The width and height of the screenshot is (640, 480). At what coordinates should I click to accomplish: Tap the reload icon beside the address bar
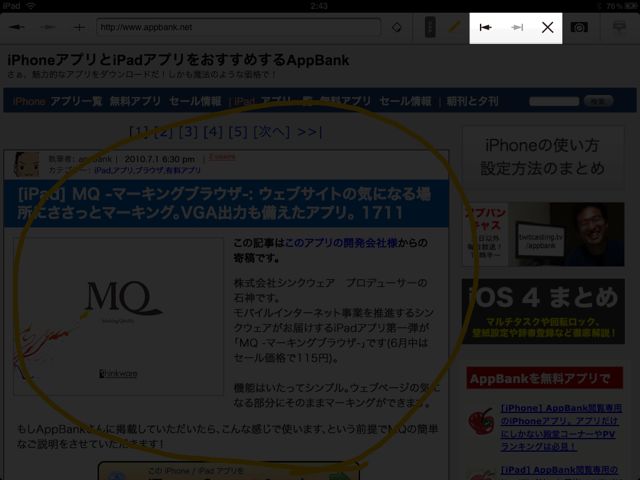(396, 27)
